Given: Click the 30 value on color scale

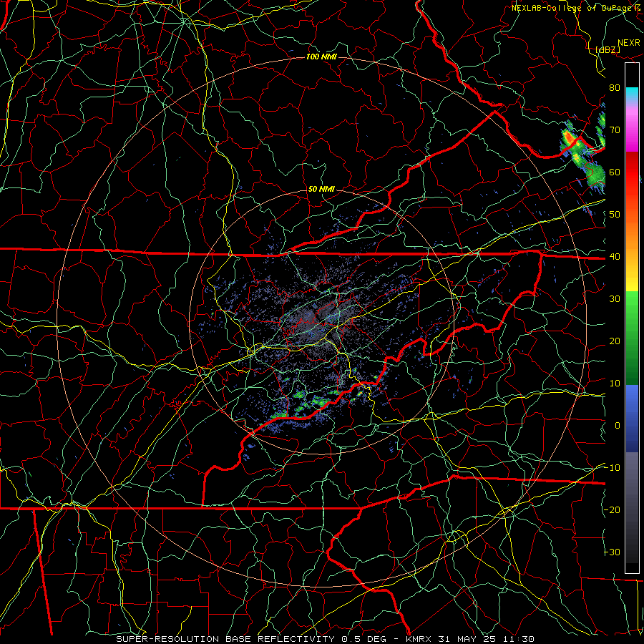Looking at the screenshot, I should point(615,299).
